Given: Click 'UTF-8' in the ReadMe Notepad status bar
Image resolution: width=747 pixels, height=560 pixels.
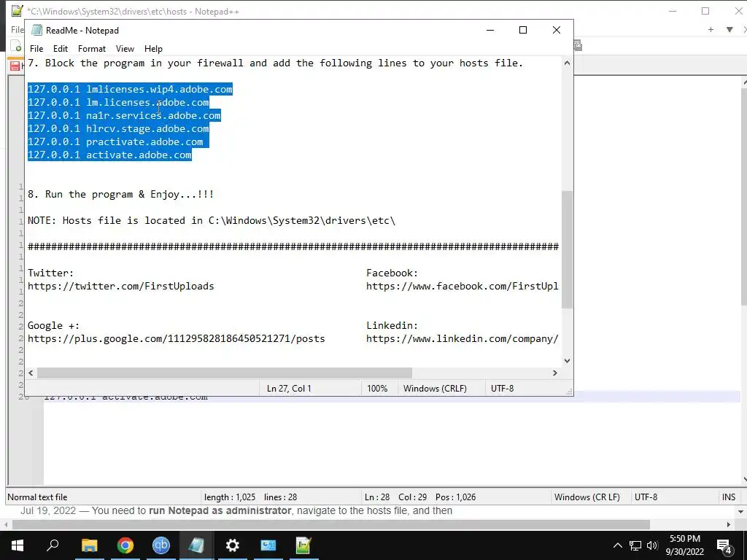Looking at the screenshot, I should [502, 389].
